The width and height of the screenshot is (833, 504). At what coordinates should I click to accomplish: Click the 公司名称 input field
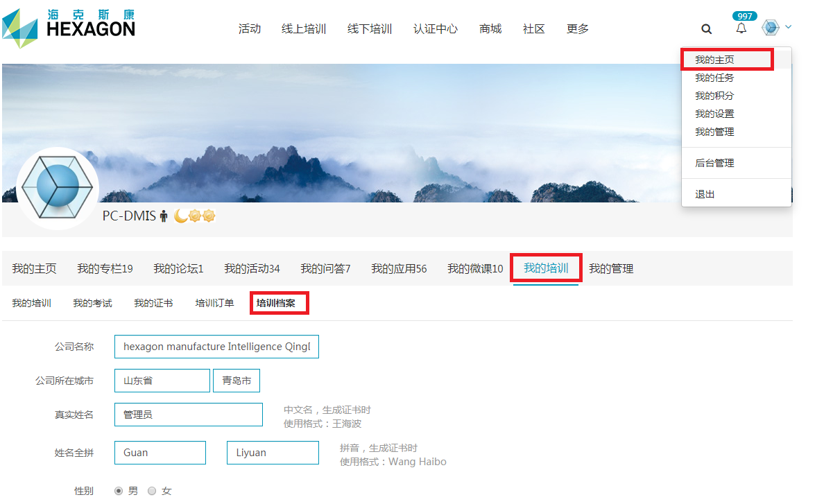(216, 347)
